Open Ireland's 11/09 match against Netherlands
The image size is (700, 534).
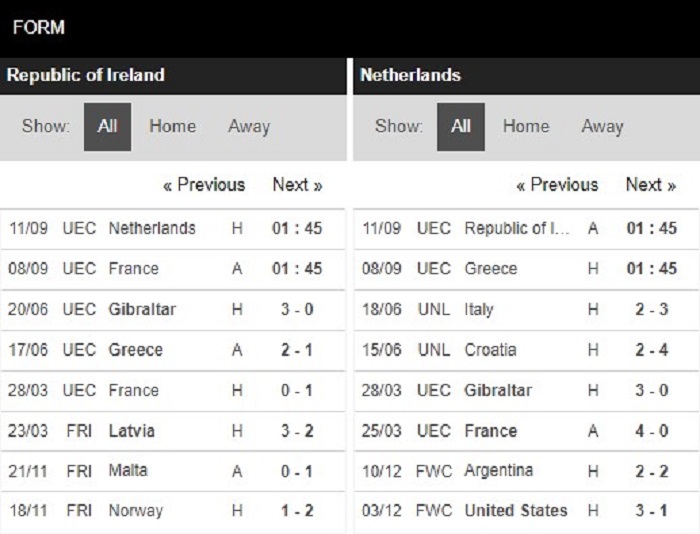pos(173,229)
